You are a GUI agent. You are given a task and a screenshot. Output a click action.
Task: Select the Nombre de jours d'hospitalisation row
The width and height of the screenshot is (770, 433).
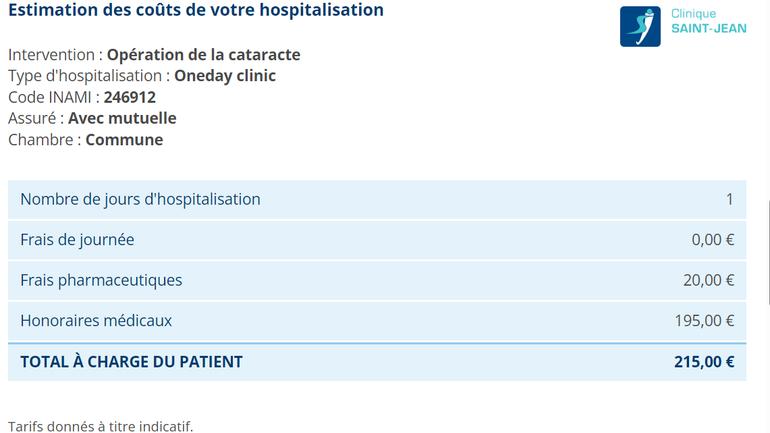377,199
